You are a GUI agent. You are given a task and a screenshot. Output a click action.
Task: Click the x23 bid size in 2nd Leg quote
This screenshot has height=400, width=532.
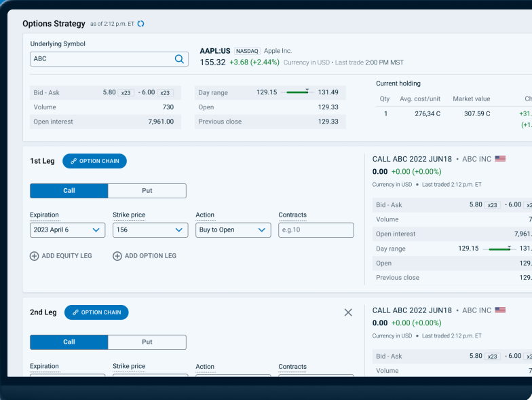pos(493,357)
